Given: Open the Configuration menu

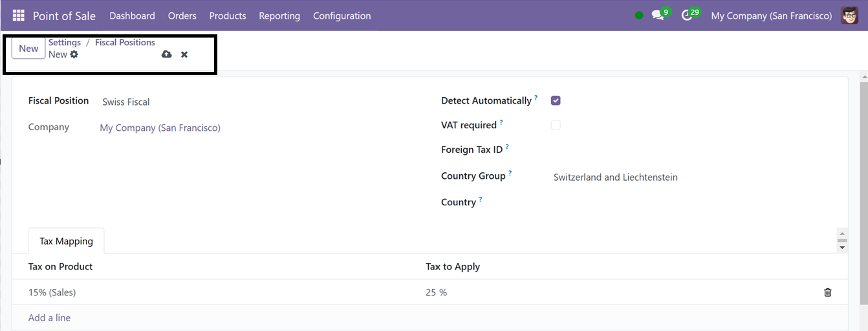Looking at the screenshot, I should point(342,16).
